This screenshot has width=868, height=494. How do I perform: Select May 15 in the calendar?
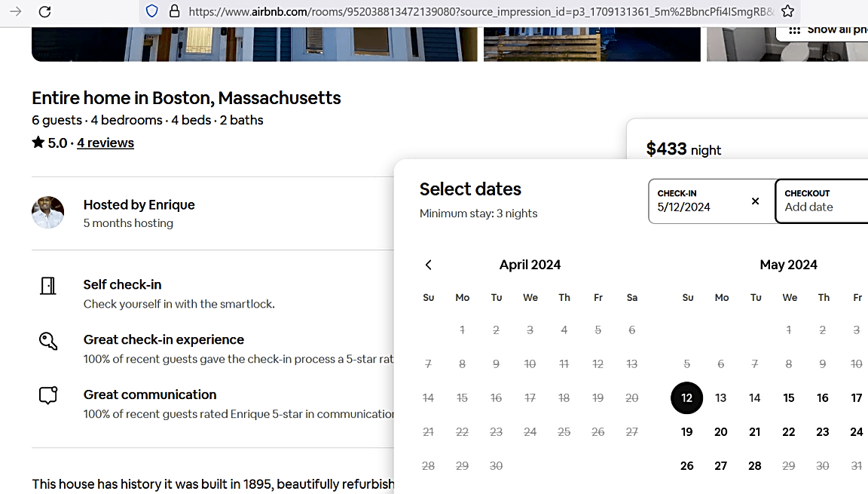pos(789,397)
